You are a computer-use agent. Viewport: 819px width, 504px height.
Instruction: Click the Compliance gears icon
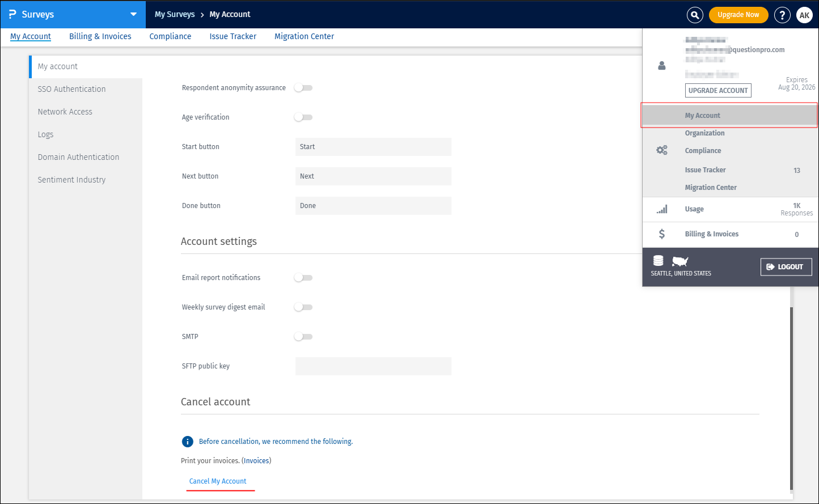coord(661,150)
